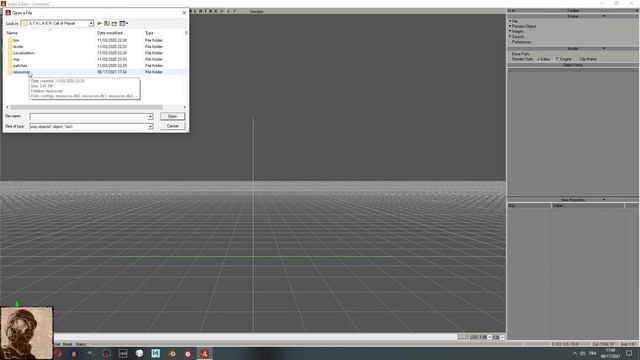Click the Key column header in properties
This screenshot has width=640, height=360.
tap(529, 206)
